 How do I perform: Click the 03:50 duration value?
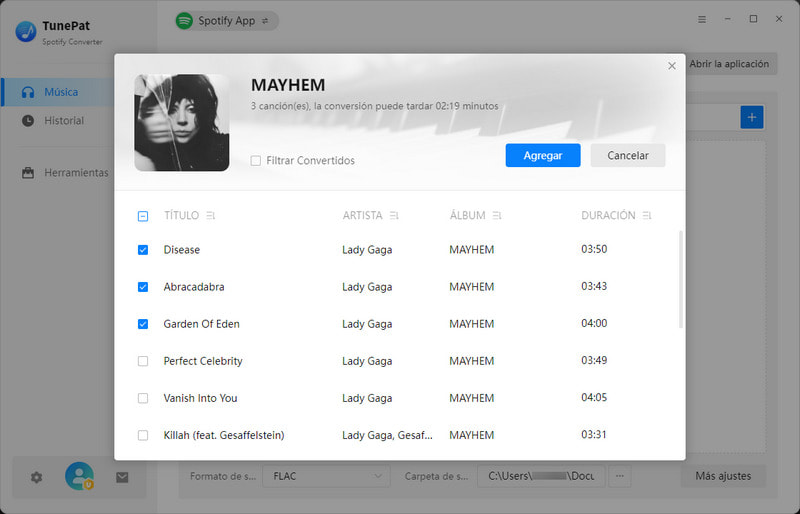(594, 249)
